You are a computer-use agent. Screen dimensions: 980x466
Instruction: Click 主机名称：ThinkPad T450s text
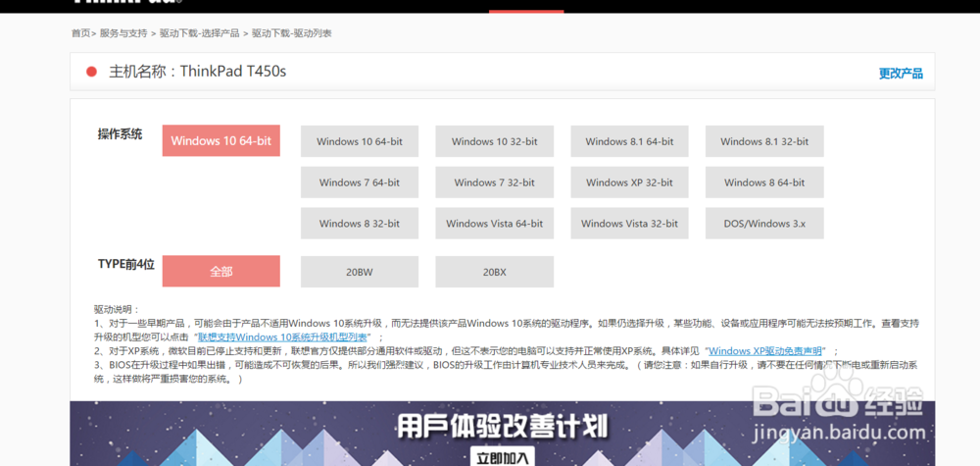click(198, 72)
